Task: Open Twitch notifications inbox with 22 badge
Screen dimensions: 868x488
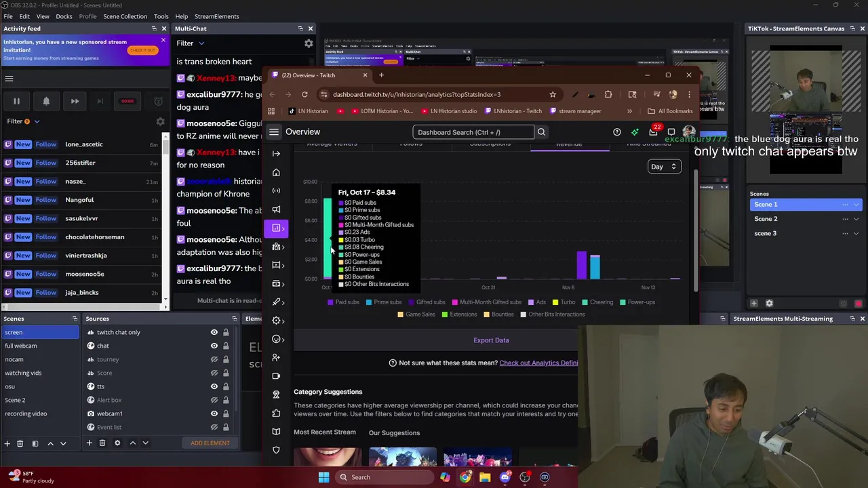Action: coord(653,131)
